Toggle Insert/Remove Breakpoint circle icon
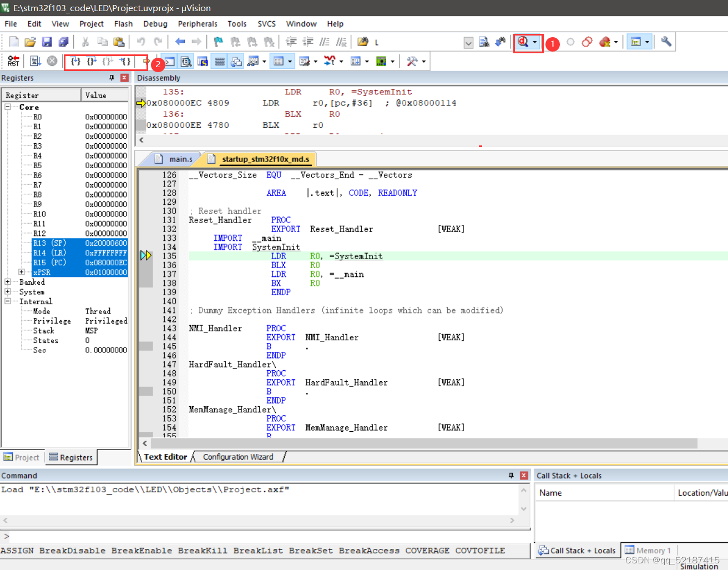Screen dimensions: 728x570 point(570,42)
